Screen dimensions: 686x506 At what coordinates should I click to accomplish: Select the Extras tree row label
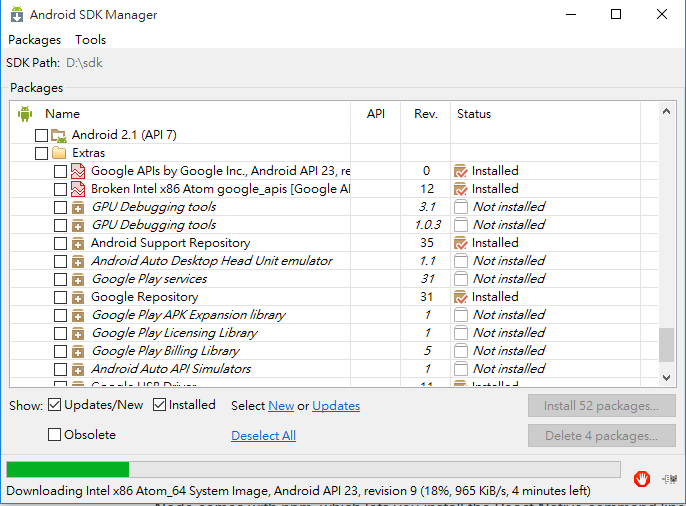pyautogui.click(x=88, y=153)
